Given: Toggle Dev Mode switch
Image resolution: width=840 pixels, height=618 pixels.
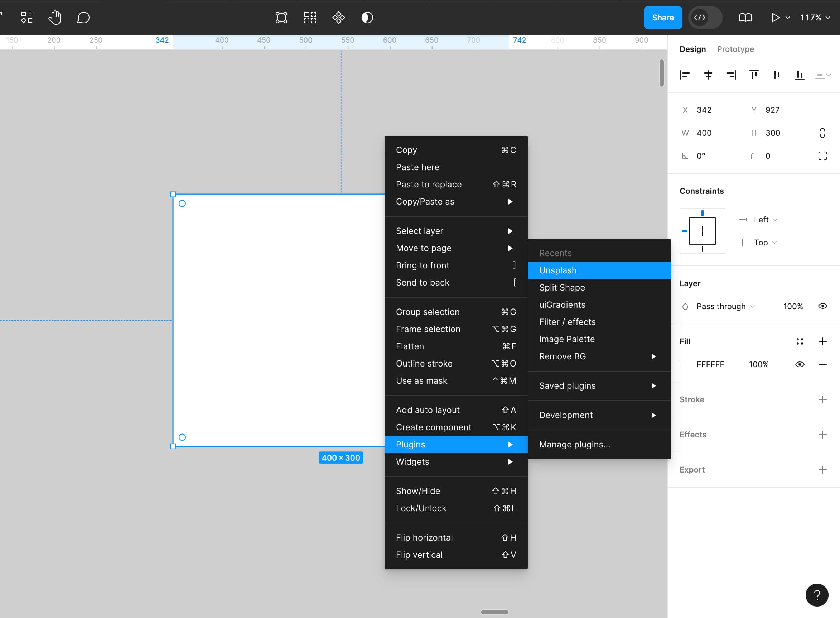Looking at the screenshot, I should coord(705,18).
